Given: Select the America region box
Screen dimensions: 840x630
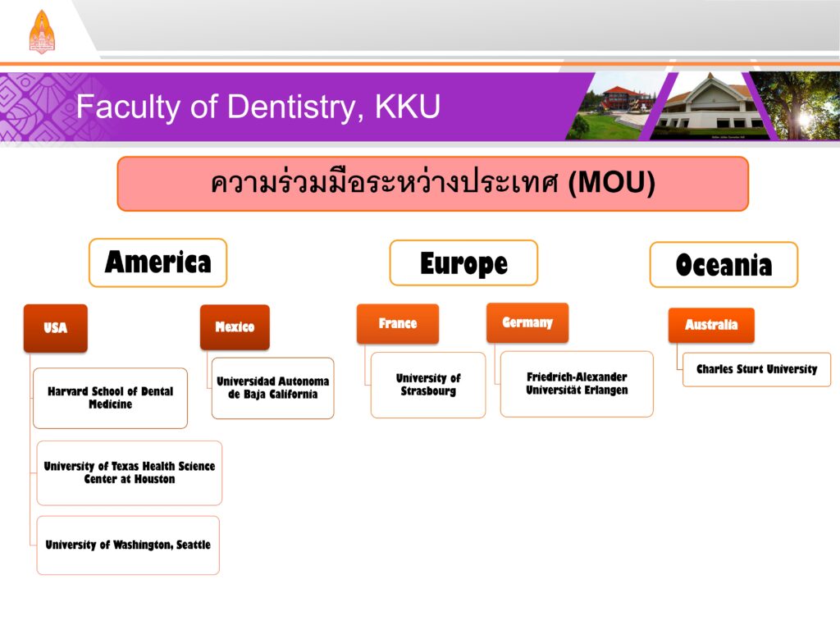Looking at the screenshot, I should [x=157, y=262].
